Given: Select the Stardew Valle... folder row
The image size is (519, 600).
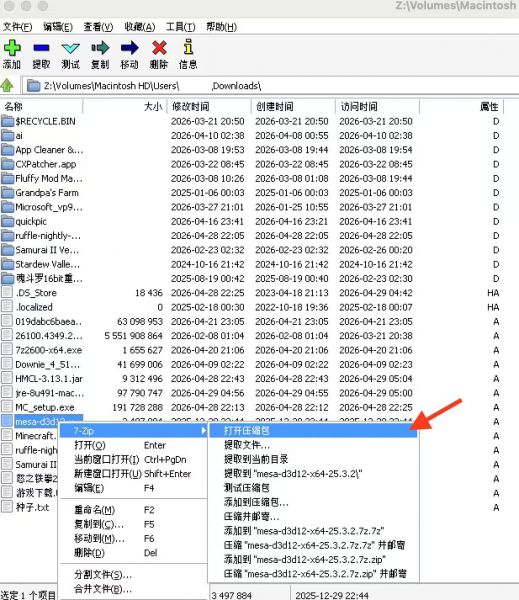Looking at the screenshot, I should [252, 264].
